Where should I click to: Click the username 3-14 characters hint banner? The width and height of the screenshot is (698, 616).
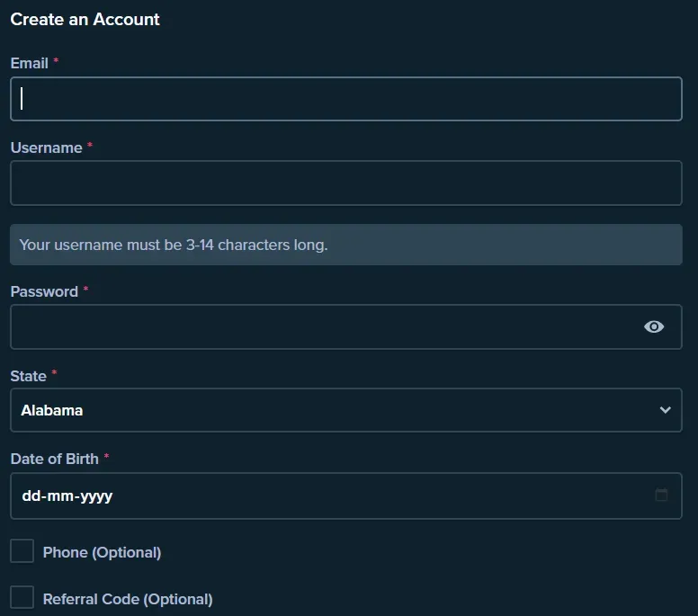pos(345,245)
